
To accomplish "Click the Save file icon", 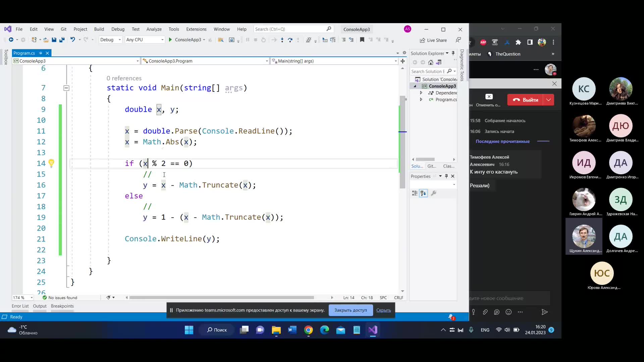I will click(x=54, y=40).
